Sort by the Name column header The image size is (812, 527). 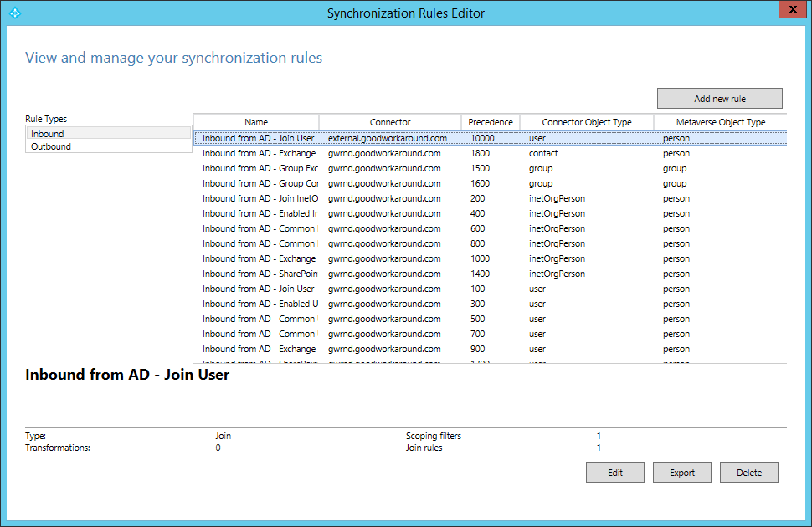[256, 122]
